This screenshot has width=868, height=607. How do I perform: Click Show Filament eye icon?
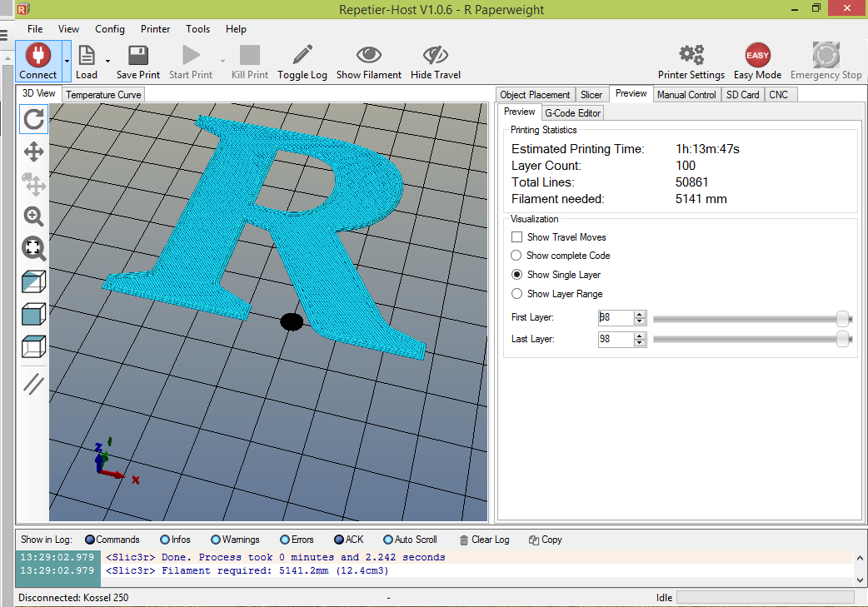369,55
